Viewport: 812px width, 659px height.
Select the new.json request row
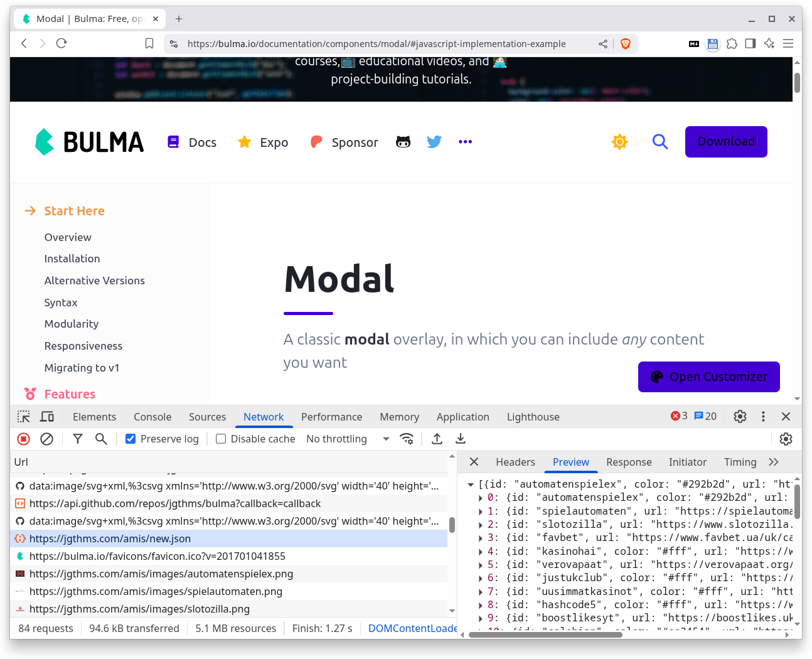229,538
